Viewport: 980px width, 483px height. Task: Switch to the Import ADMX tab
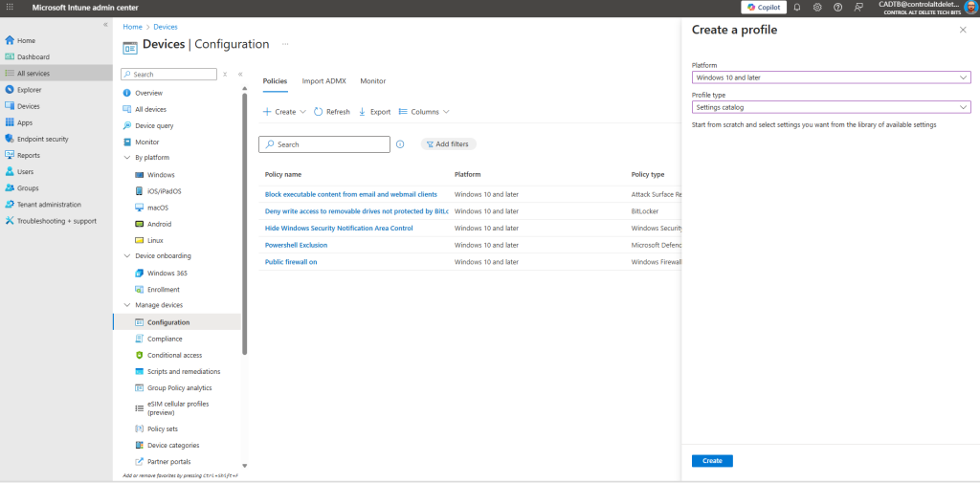tap(323, 81)
